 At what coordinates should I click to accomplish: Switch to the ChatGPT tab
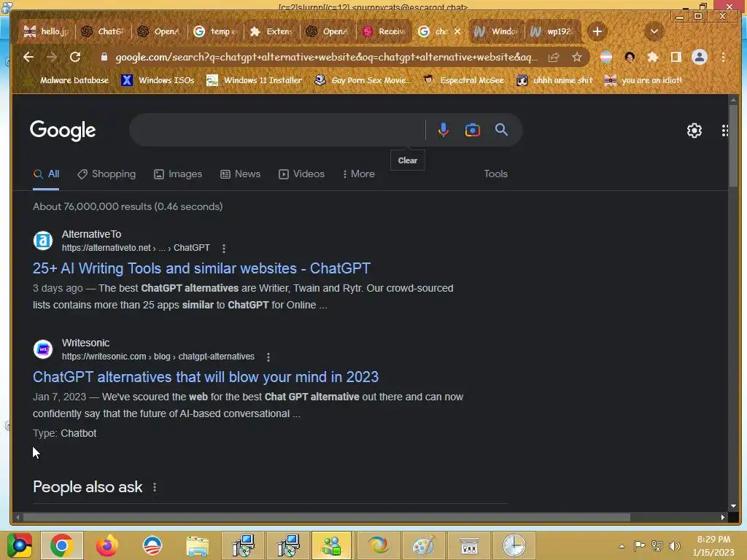pyautogui.click(x=102, y=31)
